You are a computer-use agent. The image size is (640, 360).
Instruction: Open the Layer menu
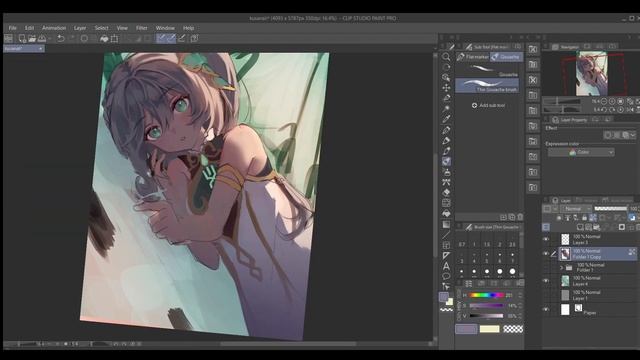(x=80, y=28)
